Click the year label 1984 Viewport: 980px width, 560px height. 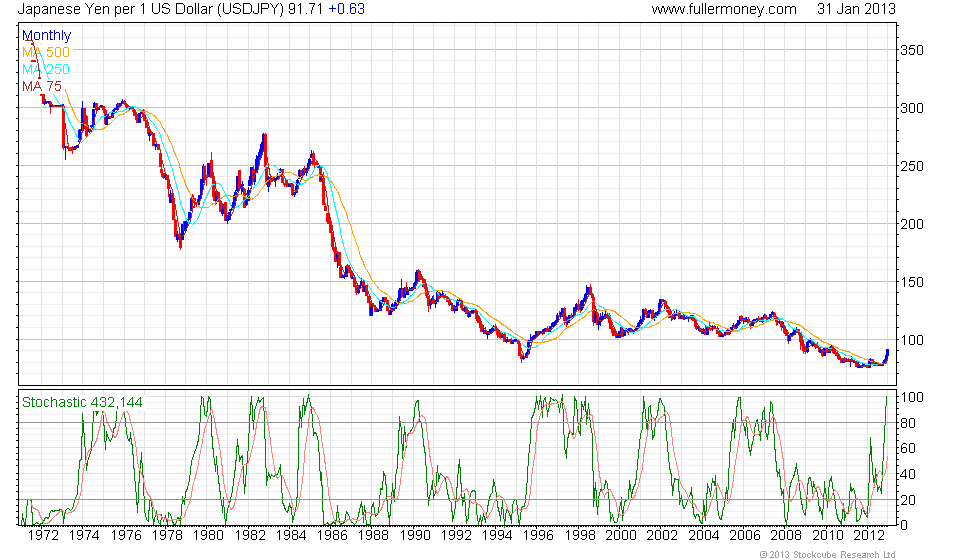click(291, 536)
